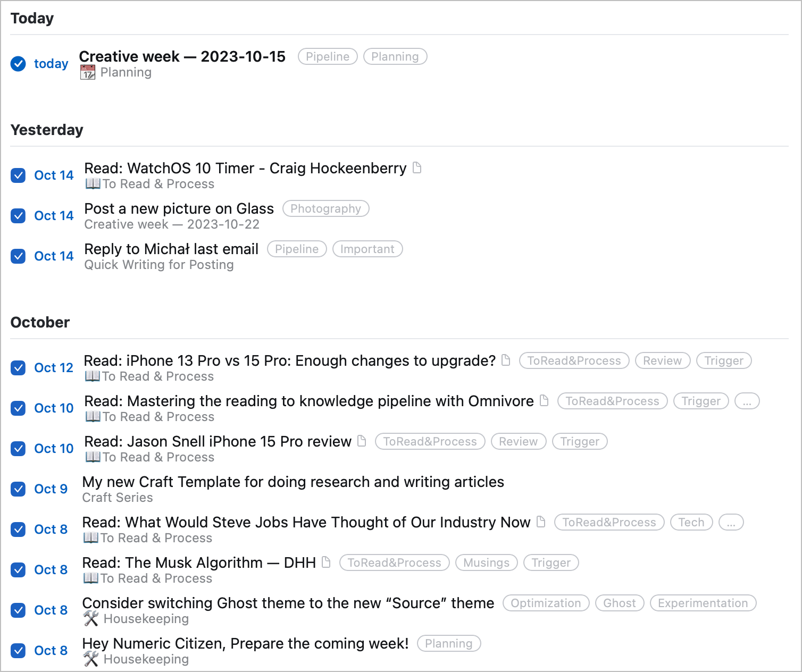Click Trigger tag on the Omnivore task
This screenshot has width=802, height=672.
pyautogui.click(x=701, y=401)
